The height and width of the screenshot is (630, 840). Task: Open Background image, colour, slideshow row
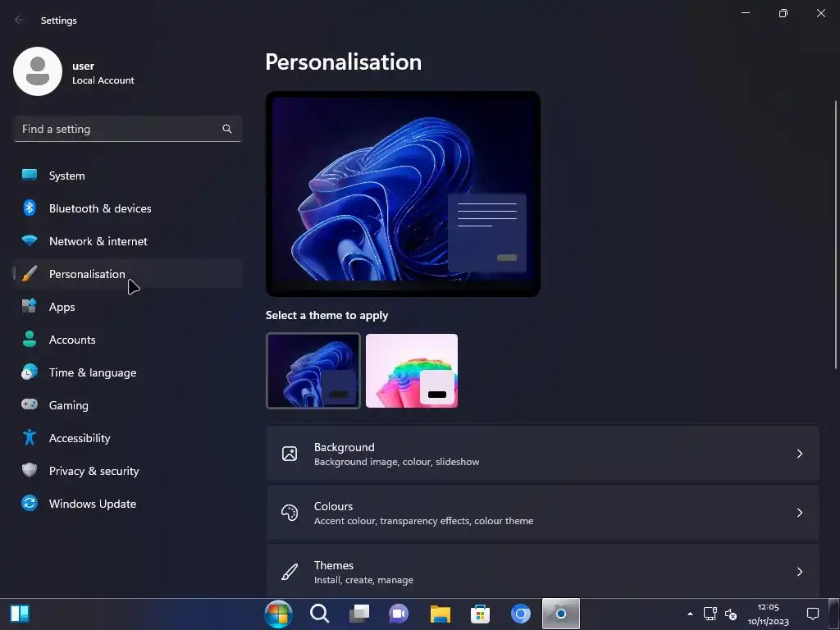click(x=543, y=454)
